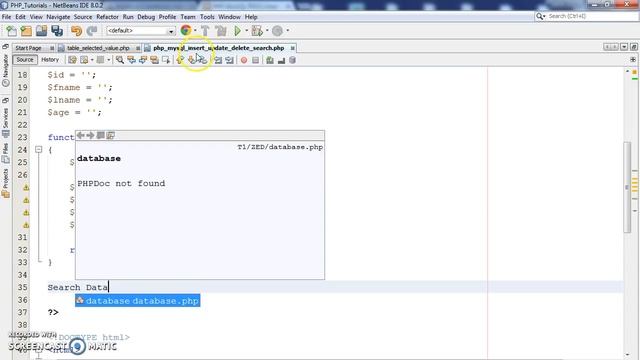The image size is (640, 360).
Task: Open the File menu
Action: pos(7,17)
